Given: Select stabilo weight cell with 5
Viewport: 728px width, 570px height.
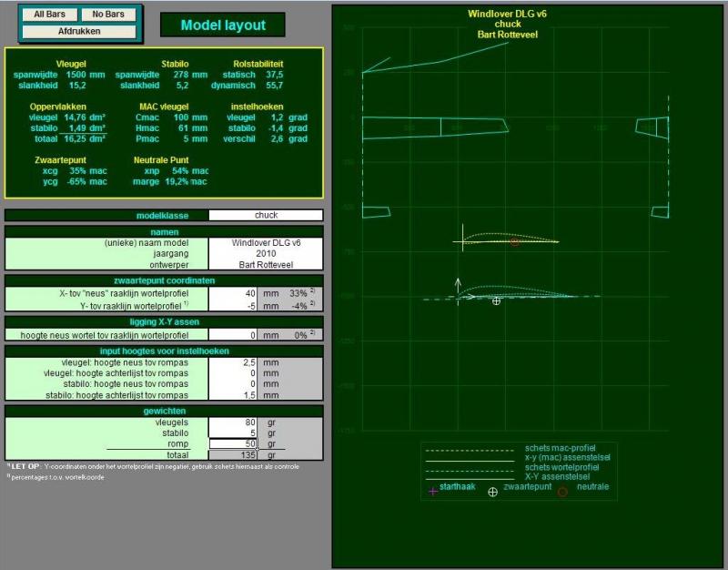Looking at the screenshot, I should click(x=233, y=433).
